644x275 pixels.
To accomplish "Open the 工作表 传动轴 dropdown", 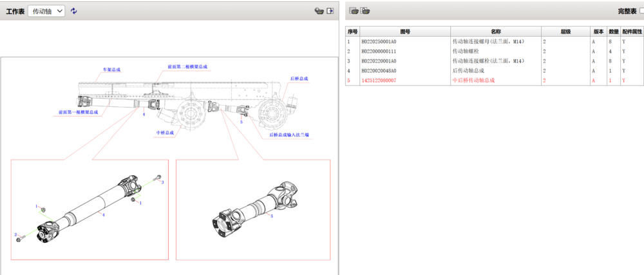I will [x=46, y=11].
